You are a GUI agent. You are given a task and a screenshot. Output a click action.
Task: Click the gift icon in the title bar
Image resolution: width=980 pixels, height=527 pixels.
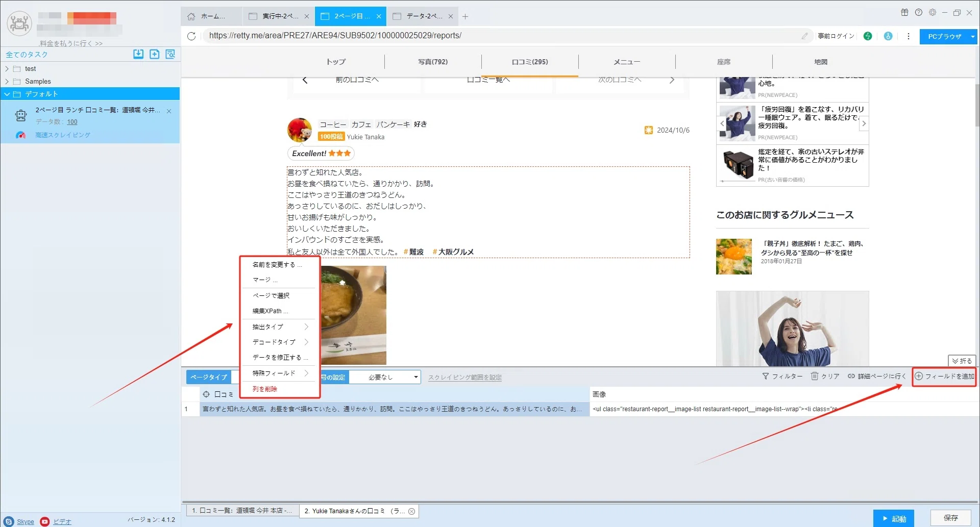(904, 13)
